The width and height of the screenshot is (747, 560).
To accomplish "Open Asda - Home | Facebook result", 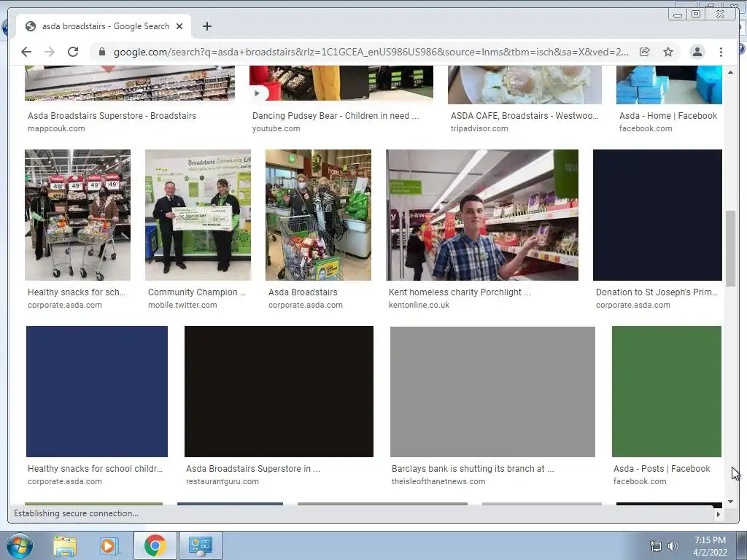I will (x=668, y=116).
